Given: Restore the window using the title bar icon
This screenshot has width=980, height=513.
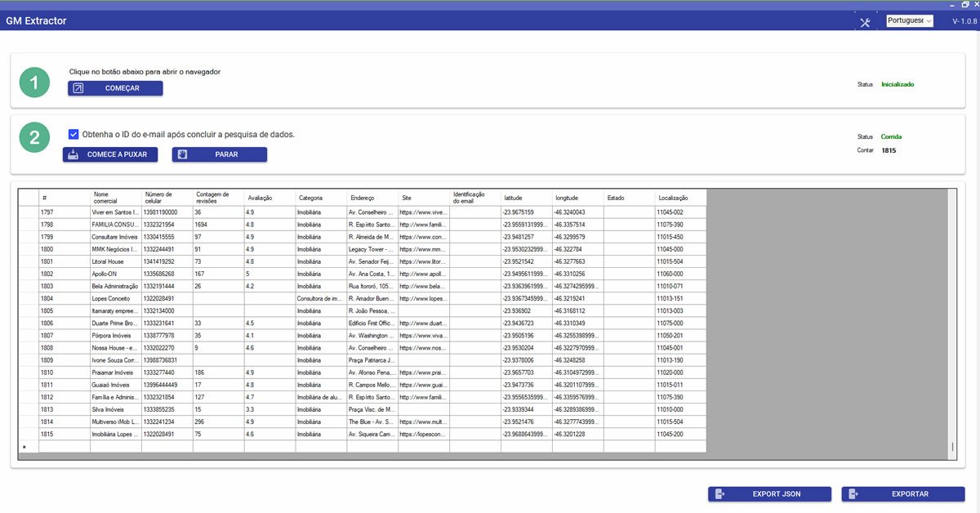Looking at the screenshot, I should [x=964, y=5].
